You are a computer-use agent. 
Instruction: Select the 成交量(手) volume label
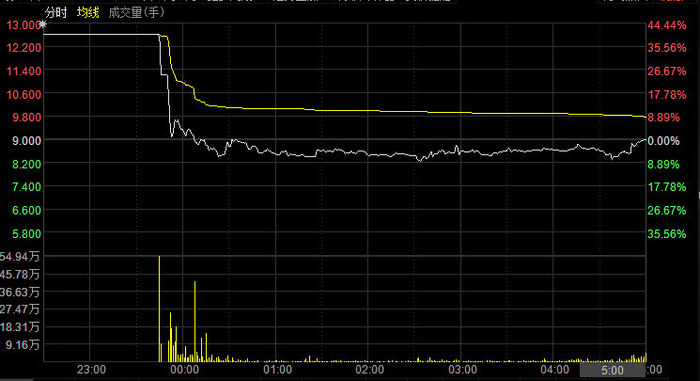[137, 13]
